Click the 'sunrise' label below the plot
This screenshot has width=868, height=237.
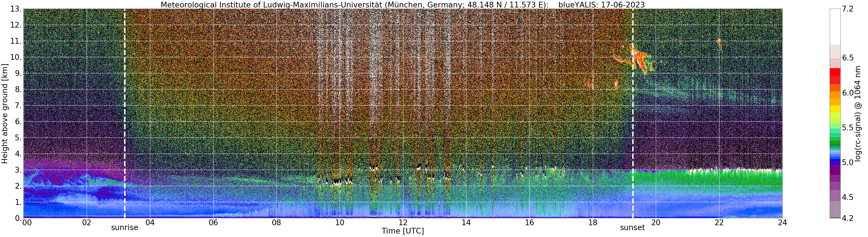pos(125,228)
